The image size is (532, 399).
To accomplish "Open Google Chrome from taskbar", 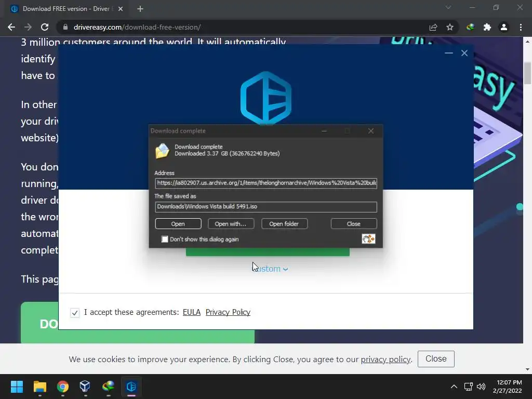I will coord(63,387).
